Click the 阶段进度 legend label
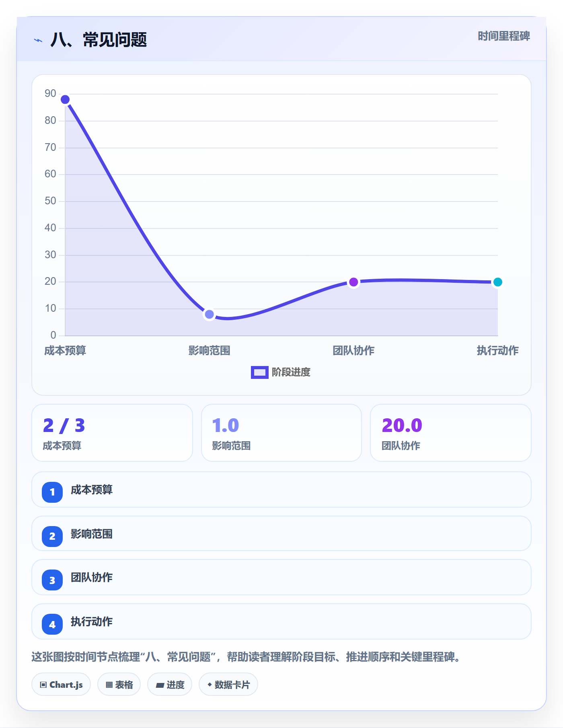Screen dimensions: 563x728 291,372
